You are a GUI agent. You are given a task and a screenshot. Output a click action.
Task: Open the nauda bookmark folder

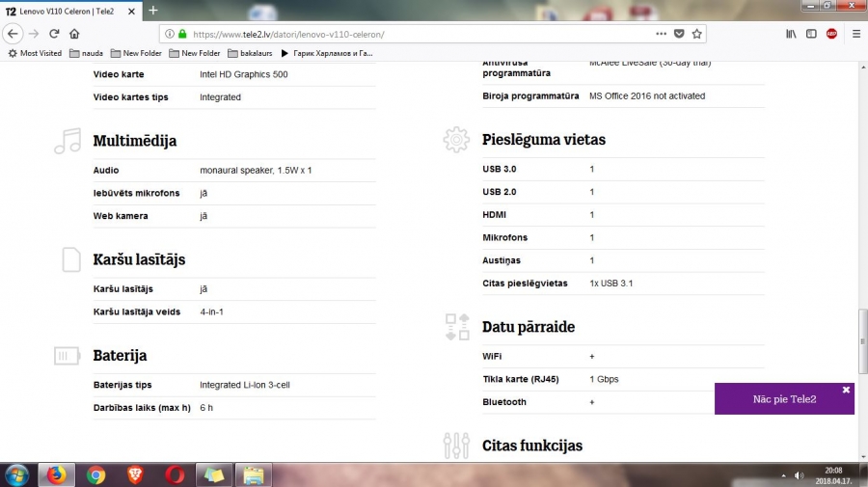click(x=87, y=53)
